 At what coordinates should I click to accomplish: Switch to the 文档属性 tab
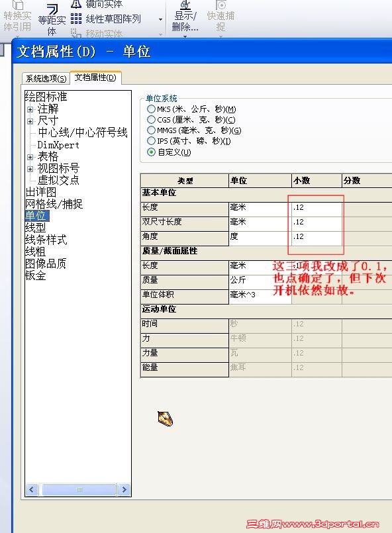(95, 77)
